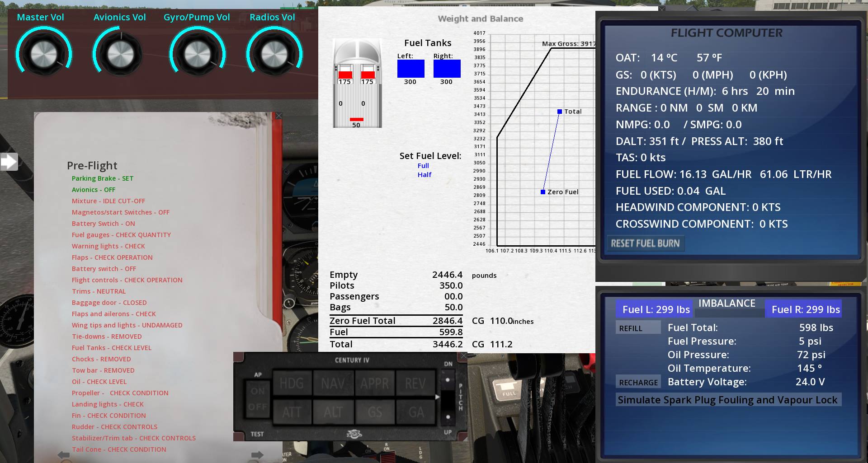Click left pilot seat weight marker
This screenshot has width=868, height=463.
point(345,75)
